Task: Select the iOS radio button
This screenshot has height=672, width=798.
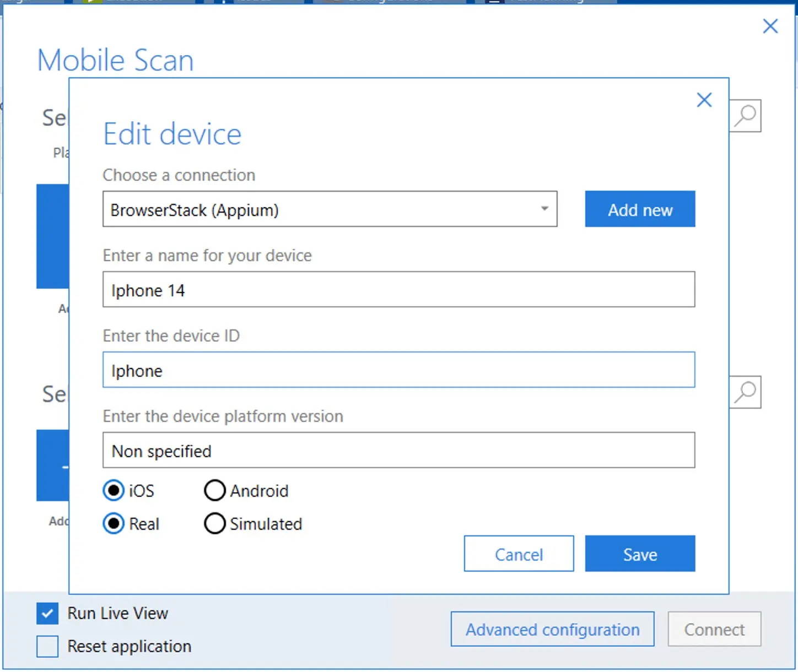Action: click(114, 490)
